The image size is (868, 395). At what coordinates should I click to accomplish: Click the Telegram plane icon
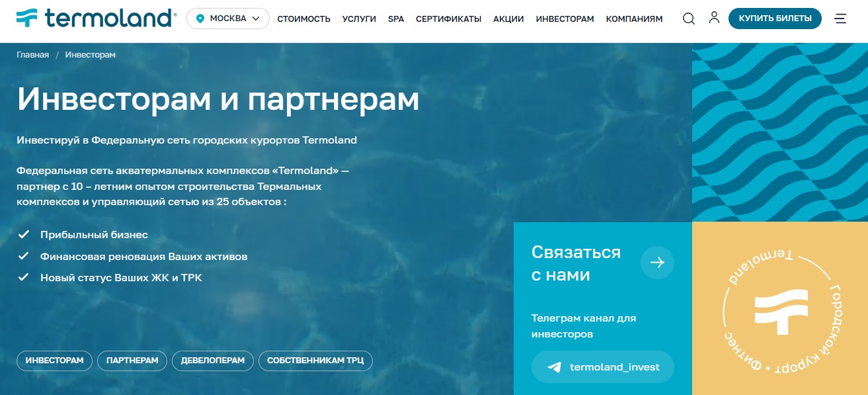point(555,367)
